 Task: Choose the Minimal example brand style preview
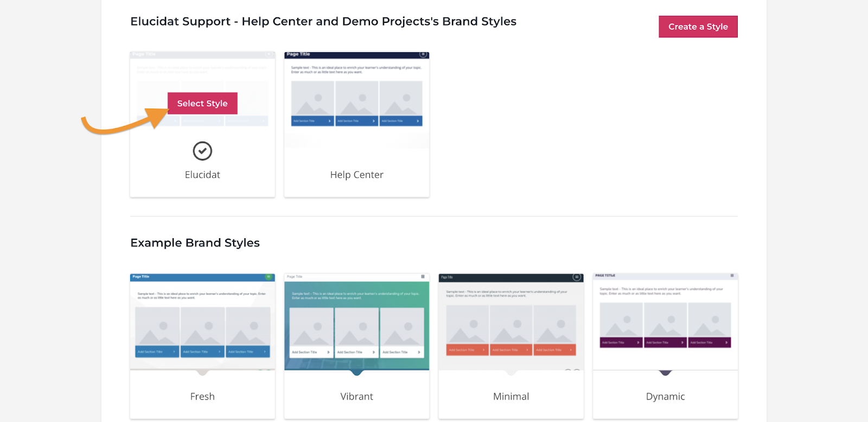click(511, 322)
